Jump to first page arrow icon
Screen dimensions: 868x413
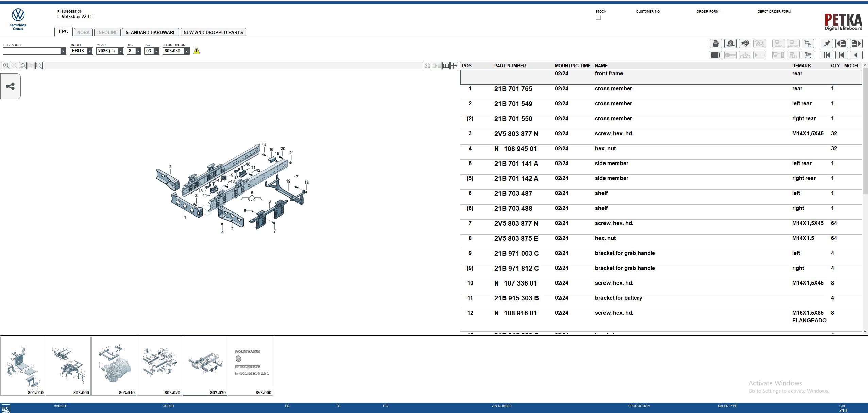click(x=827, y=55)
